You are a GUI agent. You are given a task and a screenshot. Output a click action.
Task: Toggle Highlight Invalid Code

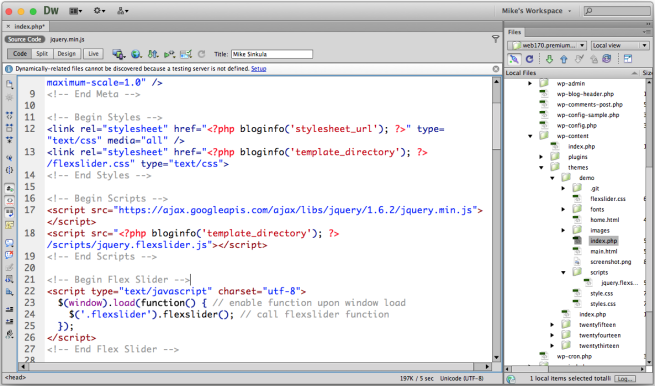(x=9, y=201)
